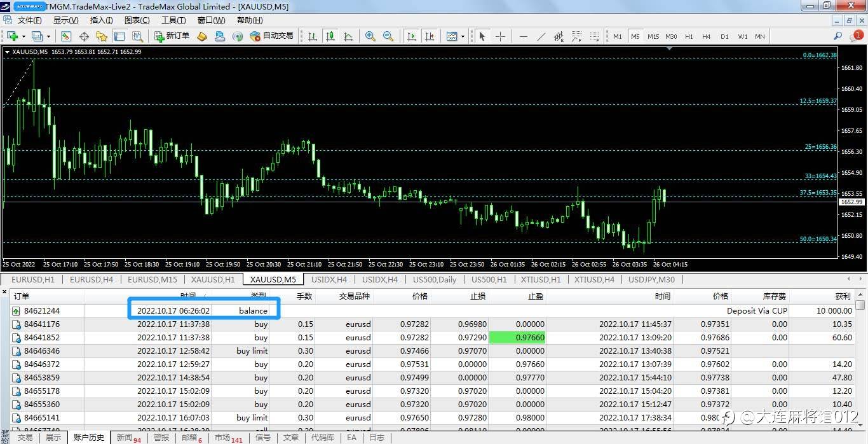
Task: Set timeframe to H4
Action: tap(706, 36)
